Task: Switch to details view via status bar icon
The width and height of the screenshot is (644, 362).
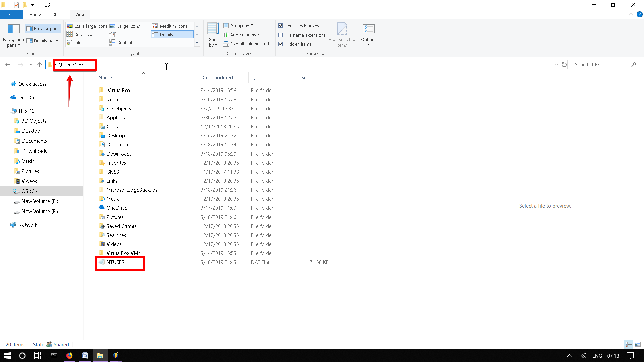Action: (x=628, y=344)
